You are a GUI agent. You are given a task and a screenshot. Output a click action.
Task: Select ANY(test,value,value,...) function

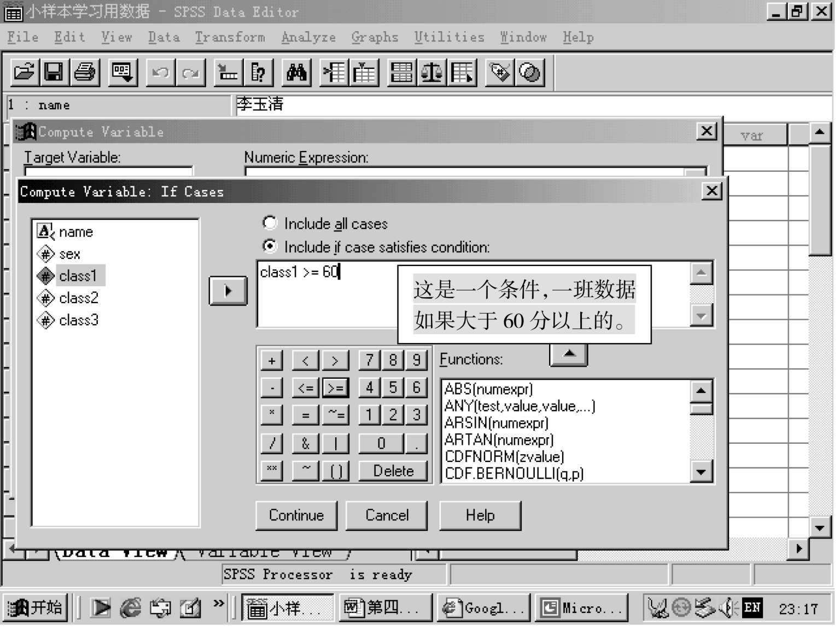click(x=520, y=406)
